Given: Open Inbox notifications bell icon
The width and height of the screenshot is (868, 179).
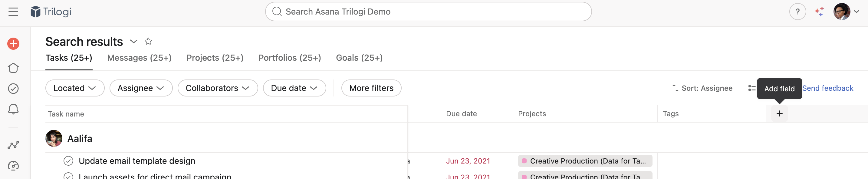Looking at the screenshot, I should click(13, 109).
